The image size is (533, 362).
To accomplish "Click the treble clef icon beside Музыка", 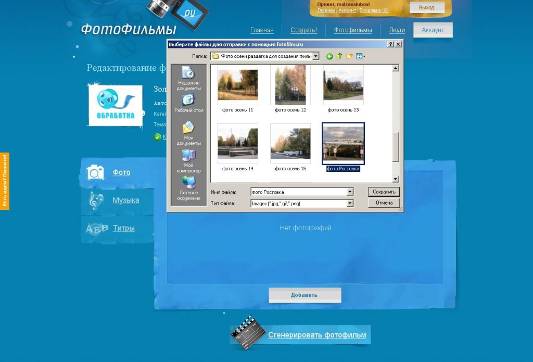I will coord(96,201).
